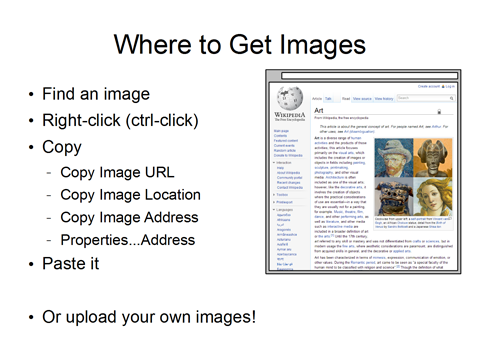Image resolution: width=480 pixels, height=360 pixels.
Task: Click the enlarge icon under the art collage
Action: coord(450,218)
